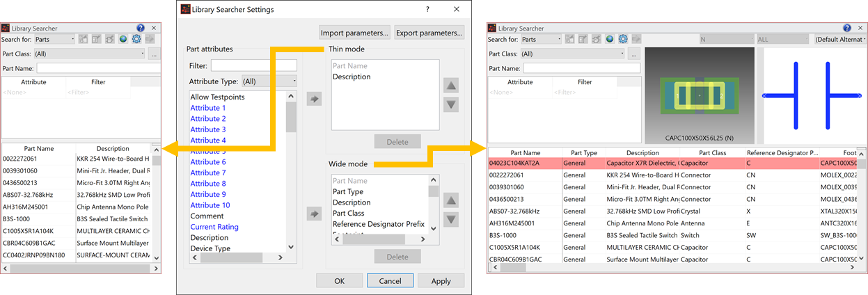The image size is (868, 295).
Task: Open settings gear in left Library Searcher
Action: click(x=136, y=40)
